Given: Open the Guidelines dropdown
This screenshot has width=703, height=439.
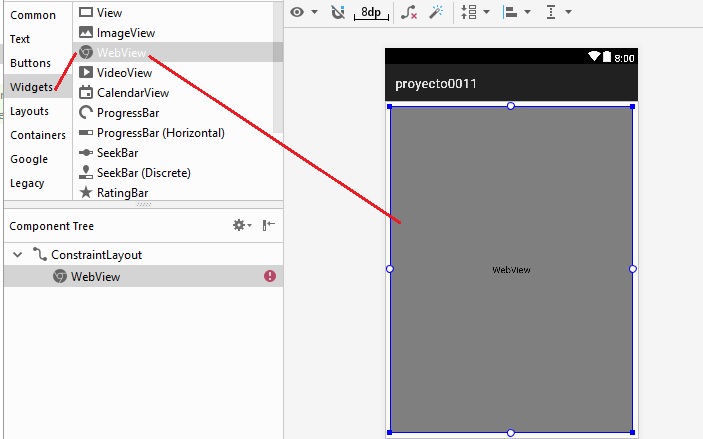Looking at the screenshot, I should [558, 12].
